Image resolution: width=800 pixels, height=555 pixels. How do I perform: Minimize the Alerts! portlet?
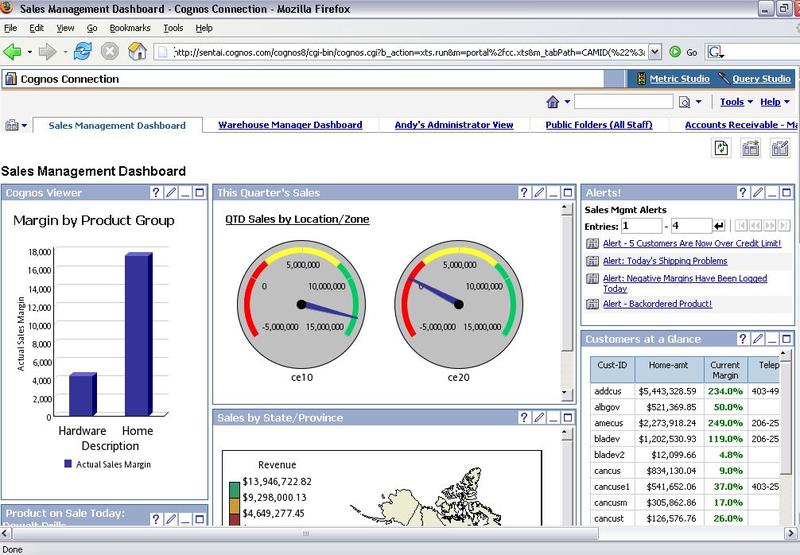coord(772,193)
